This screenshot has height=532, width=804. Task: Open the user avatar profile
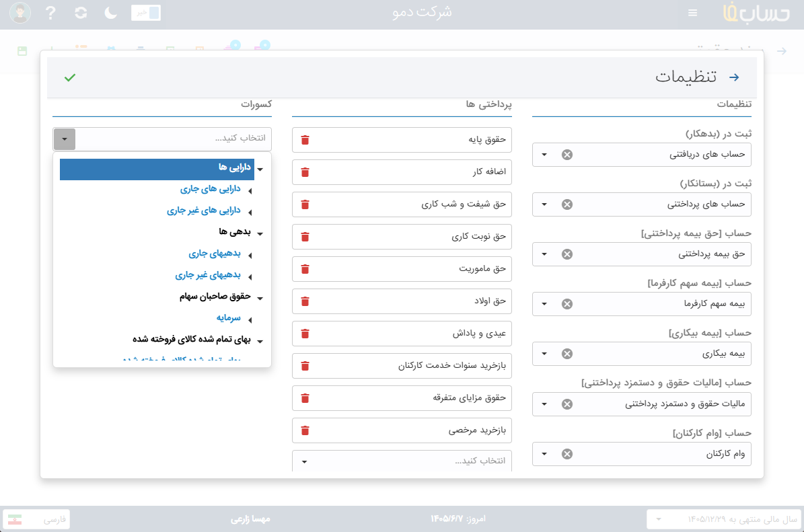point(20,13)
